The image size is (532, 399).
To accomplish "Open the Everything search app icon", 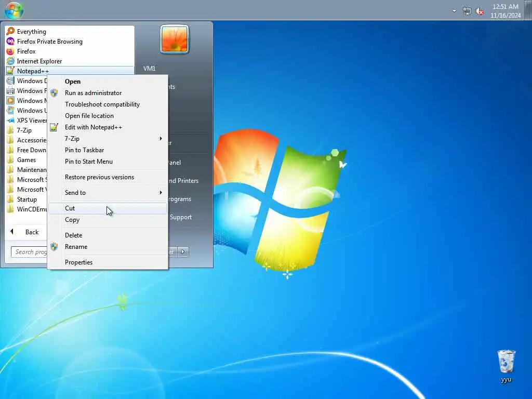I will point(10,32).
